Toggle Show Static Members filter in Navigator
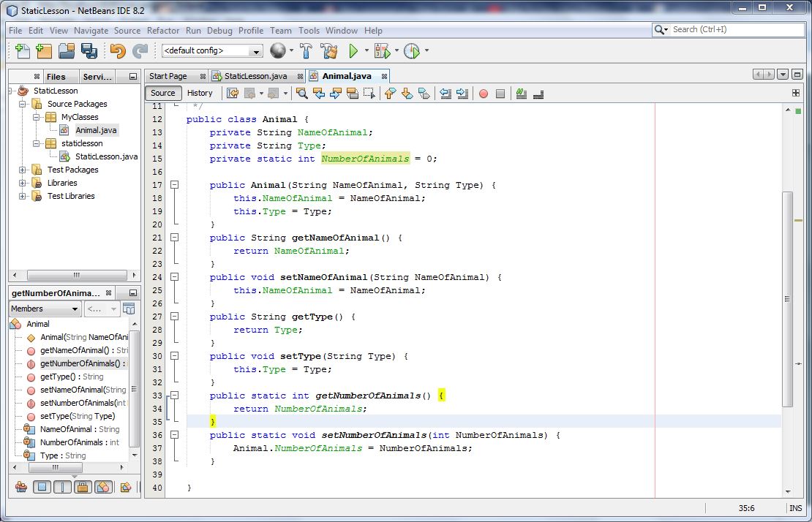 pos(62,487)
